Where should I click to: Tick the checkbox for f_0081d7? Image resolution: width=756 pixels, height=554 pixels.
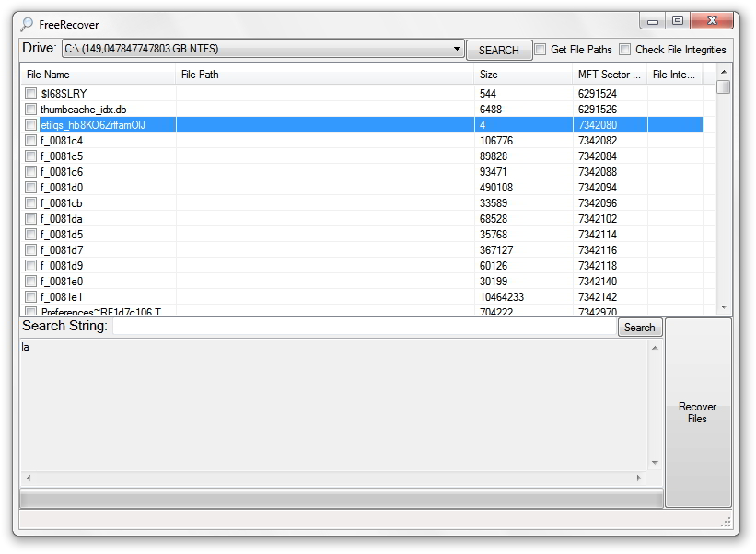click(x=31, y=250)
